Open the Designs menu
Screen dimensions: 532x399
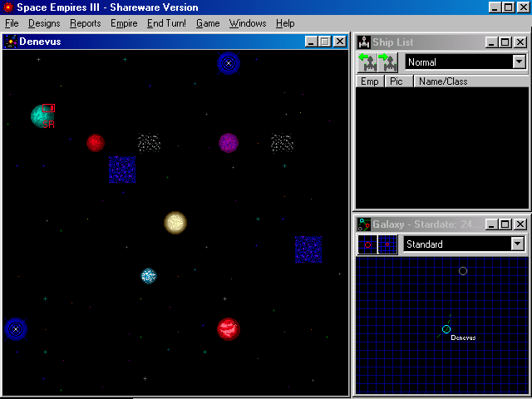click(44, 23)
